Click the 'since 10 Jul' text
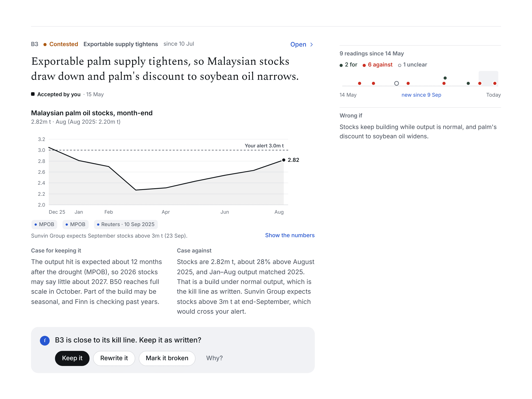The height and width of the screenshot is (399, 532). click(179, 44)
